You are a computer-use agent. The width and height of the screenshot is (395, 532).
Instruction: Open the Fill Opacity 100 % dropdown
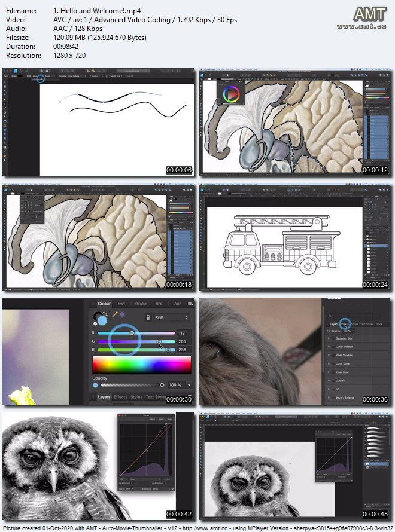354,331
